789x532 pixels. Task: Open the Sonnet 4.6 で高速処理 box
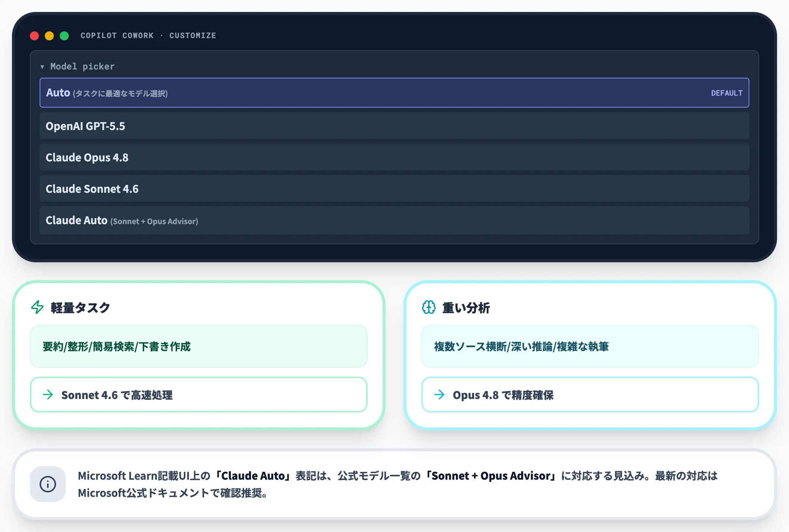(x=199, y=395)
